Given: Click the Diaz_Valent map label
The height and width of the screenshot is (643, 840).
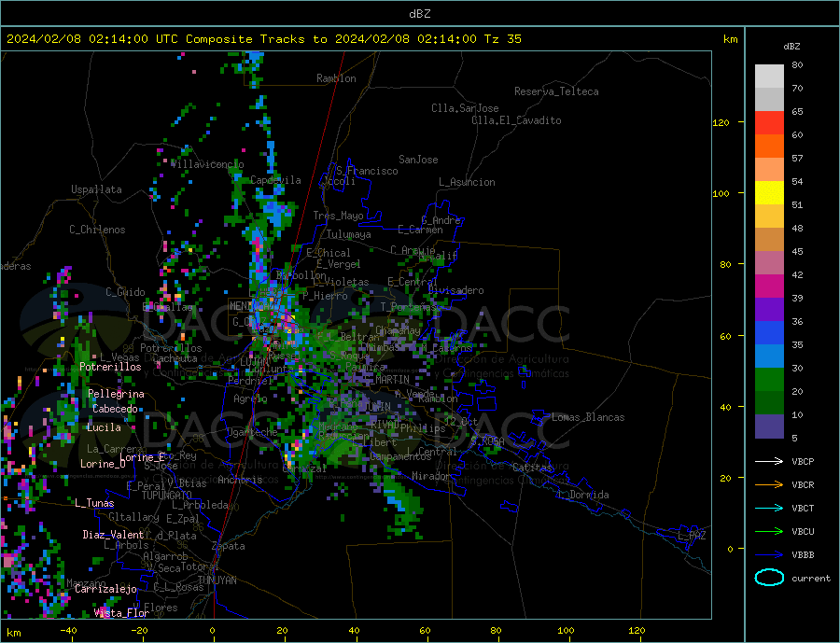Looking at the screenshot, I should pos(113,535).
